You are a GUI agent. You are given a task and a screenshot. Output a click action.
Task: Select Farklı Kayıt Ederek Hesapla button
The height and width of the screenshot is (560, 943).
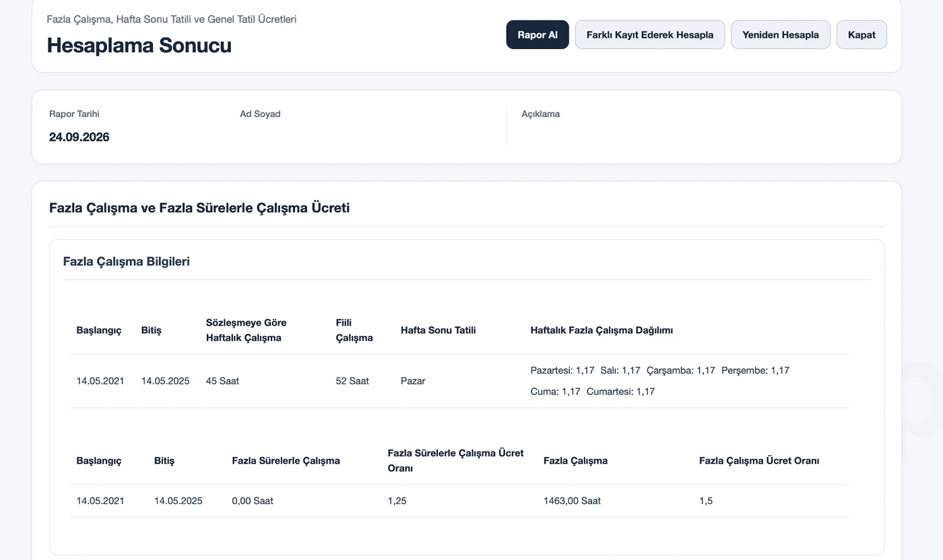[650, 35]
